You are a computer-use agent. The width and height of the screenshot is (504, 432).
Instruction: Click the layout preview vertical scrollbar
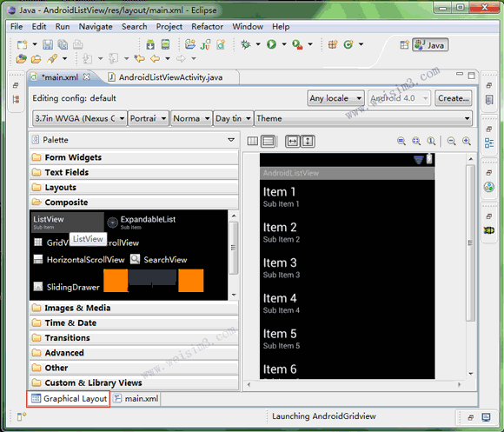(x=471, y=243)
